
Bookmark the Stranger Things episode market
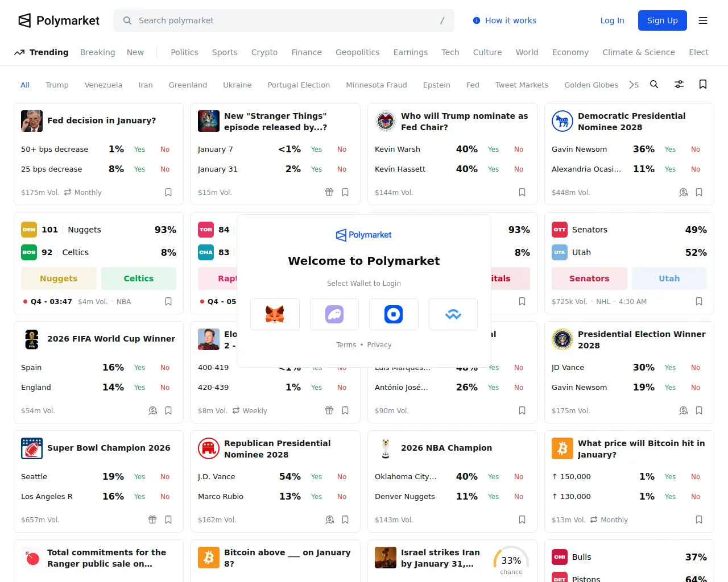[x=345, y=192]
